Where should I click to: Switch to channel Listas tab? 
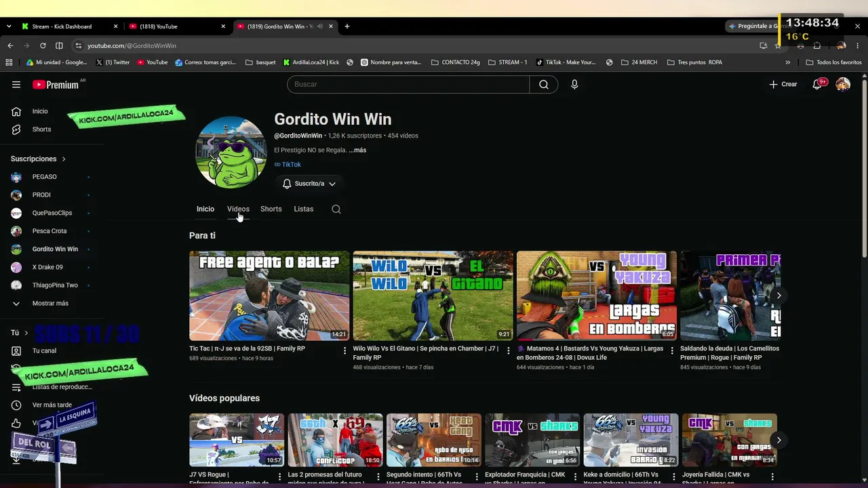pyautogui.click(x=304, y=209)
